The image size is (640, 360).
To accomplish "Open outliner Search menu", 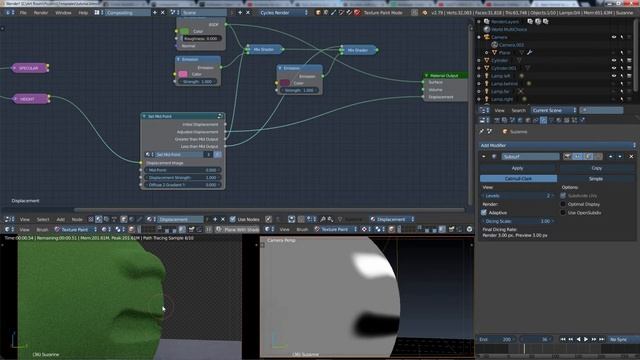I will pyautogui.click(x=518, y=110).
